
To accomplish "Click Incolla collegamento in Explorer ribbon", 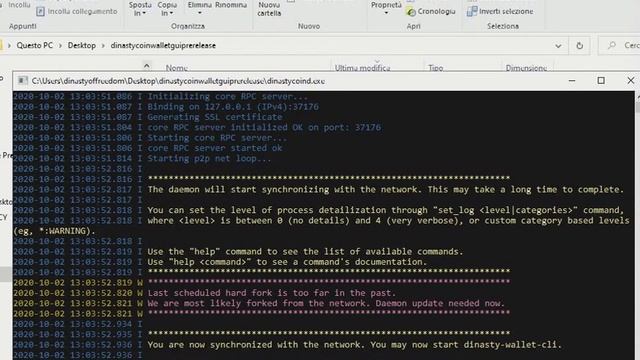I will click(x=77, y=11).
